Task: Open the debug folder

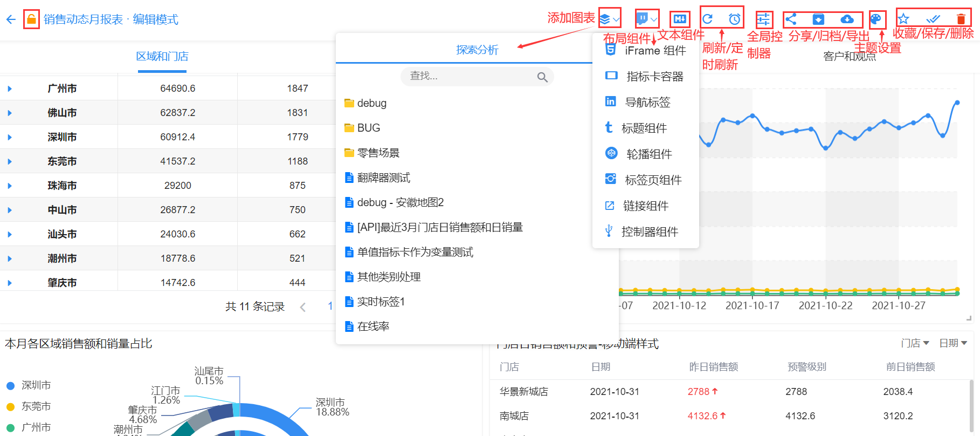Action: click(365, 103)
